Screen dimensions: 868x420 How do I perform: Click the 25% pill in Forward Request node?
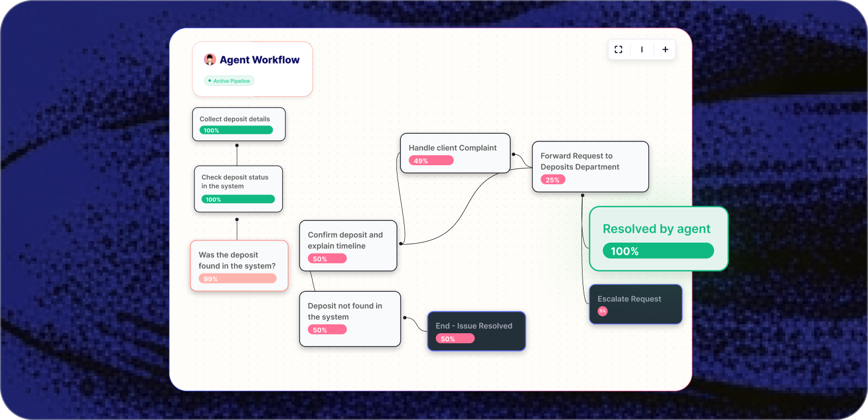553,180
